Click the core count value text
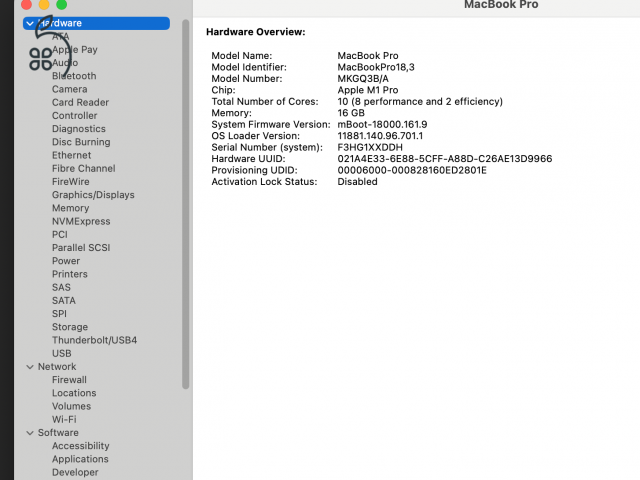This screenshot has height=480, width=640. point(420,102)
